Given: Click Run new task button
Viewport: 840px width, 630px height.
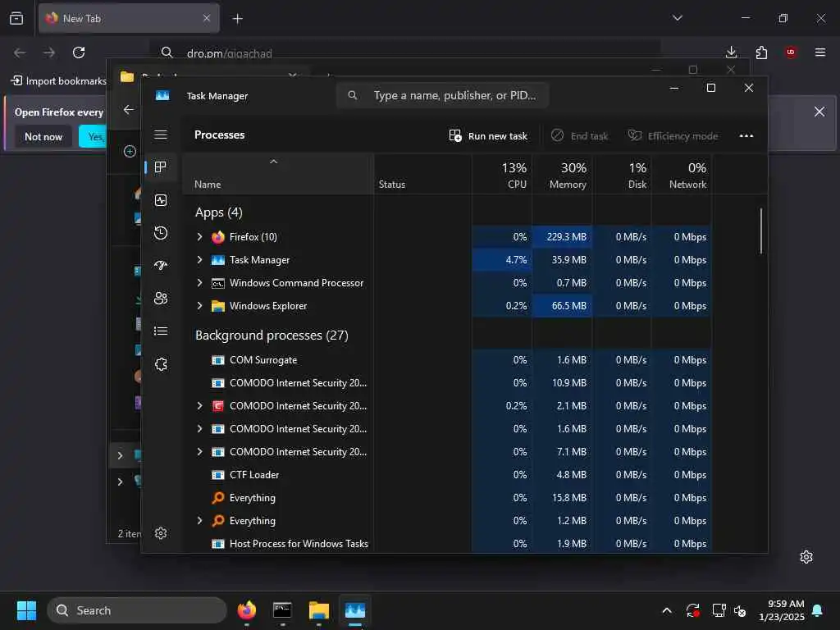Looking at the screenshot, I should coord(489,136).
